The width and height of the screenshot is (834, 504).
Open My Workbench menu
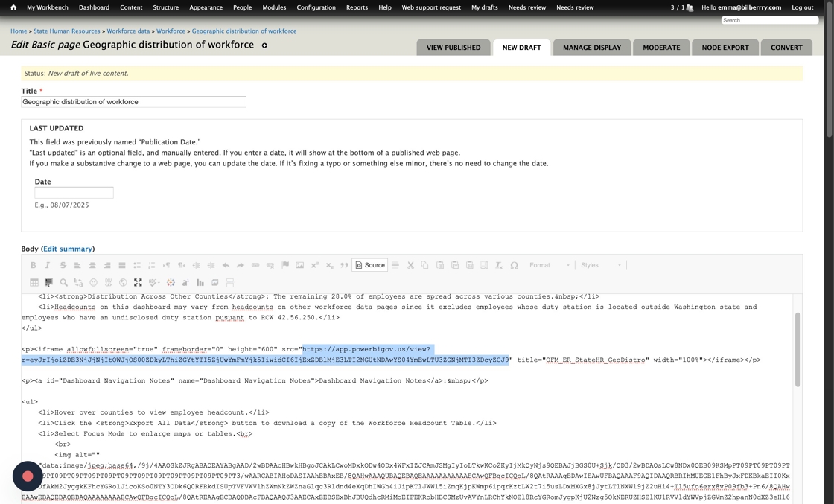tap(48, 7)
